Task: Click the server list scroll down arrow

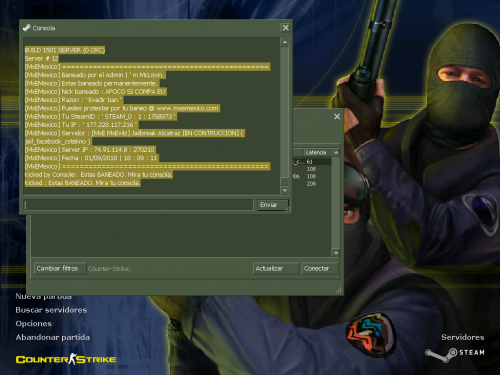Action: [336, 253]
